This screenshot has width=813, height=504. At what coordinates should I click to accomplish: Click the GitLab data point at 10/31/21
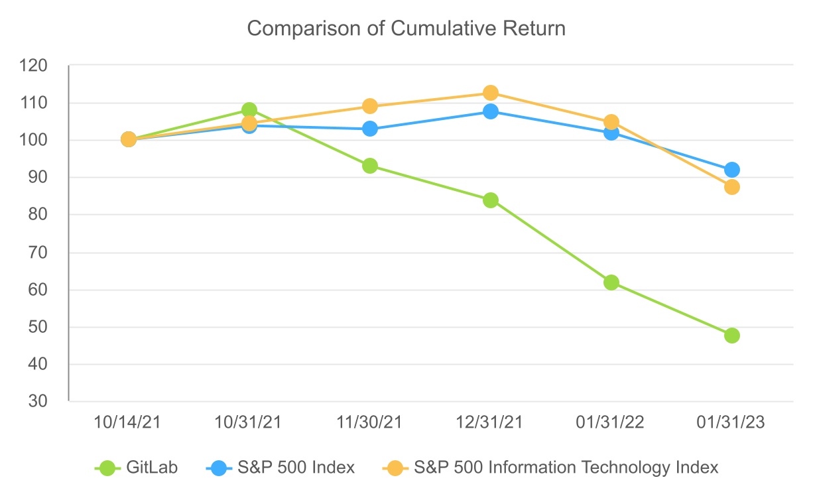pos(249,110)
